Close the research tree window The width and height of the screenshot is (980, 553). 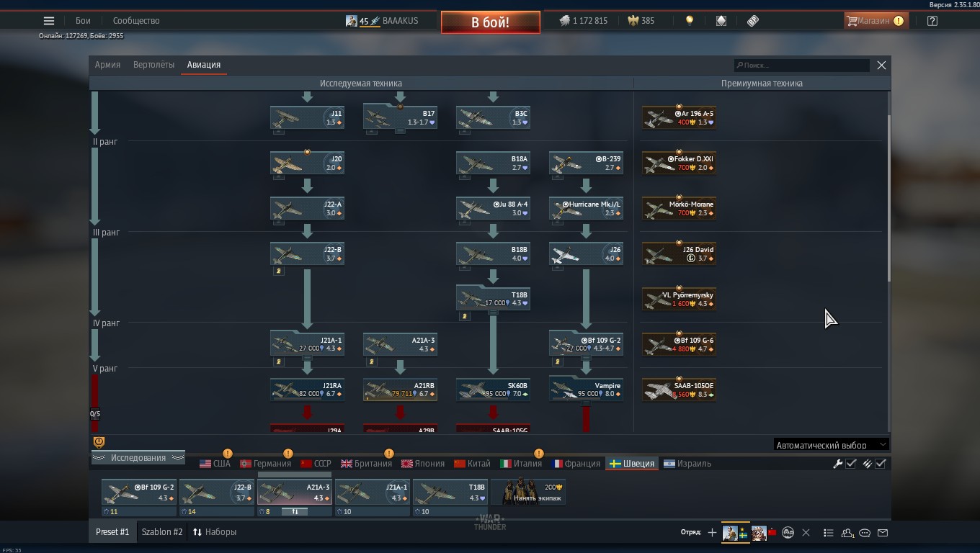point(881,66)
